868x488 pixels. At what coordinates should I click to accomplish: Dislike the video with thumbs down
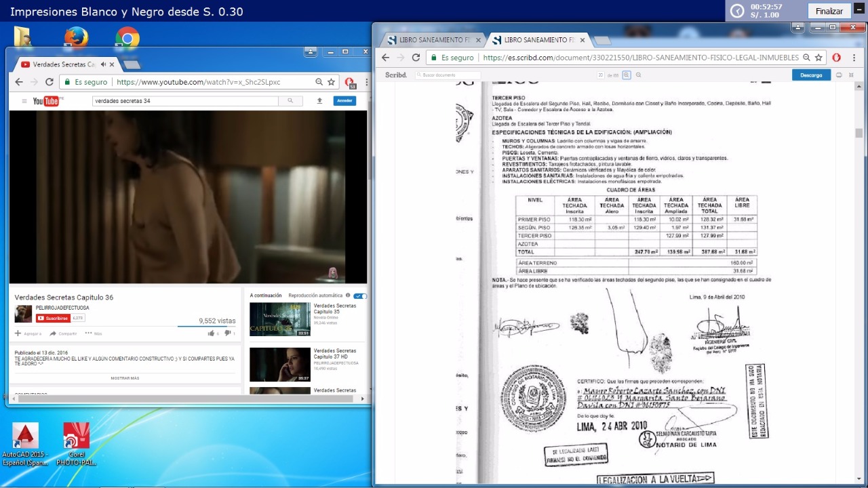pyautogui.click(x=228, y=333)
